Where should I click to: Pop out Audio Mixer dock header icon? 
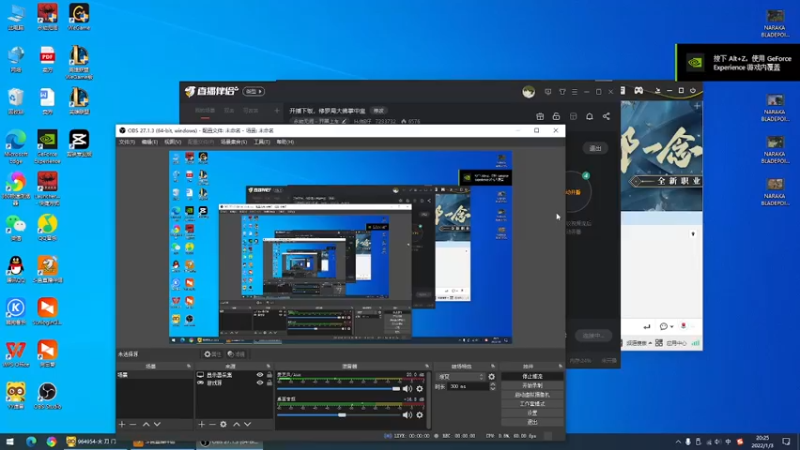point(427,366)
